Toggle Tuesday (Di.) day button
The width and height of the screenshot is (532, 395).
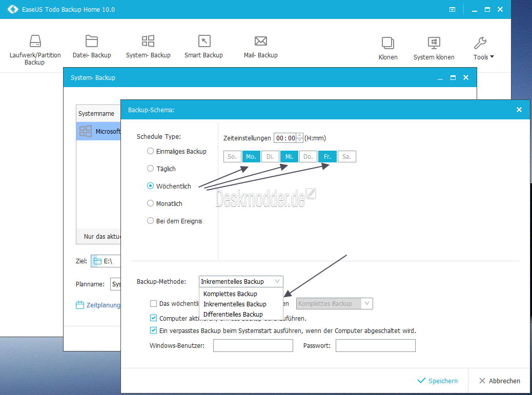pyautogui.click(x=270, y=157)
